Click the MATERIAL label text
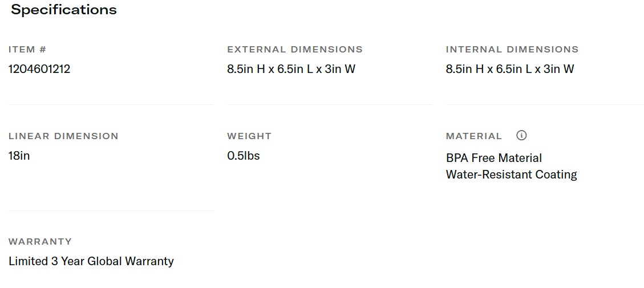Screen dimensions: 644x288 (474, 136)
